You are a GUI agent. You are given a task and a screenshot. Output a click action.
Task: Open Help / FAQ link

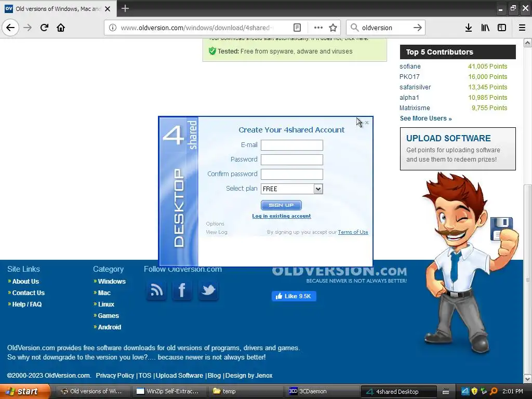point(27,304)
